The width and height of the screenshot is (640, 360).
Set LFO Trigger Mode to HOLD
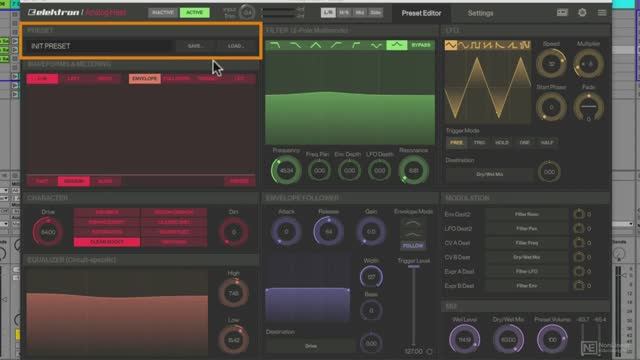502,142
